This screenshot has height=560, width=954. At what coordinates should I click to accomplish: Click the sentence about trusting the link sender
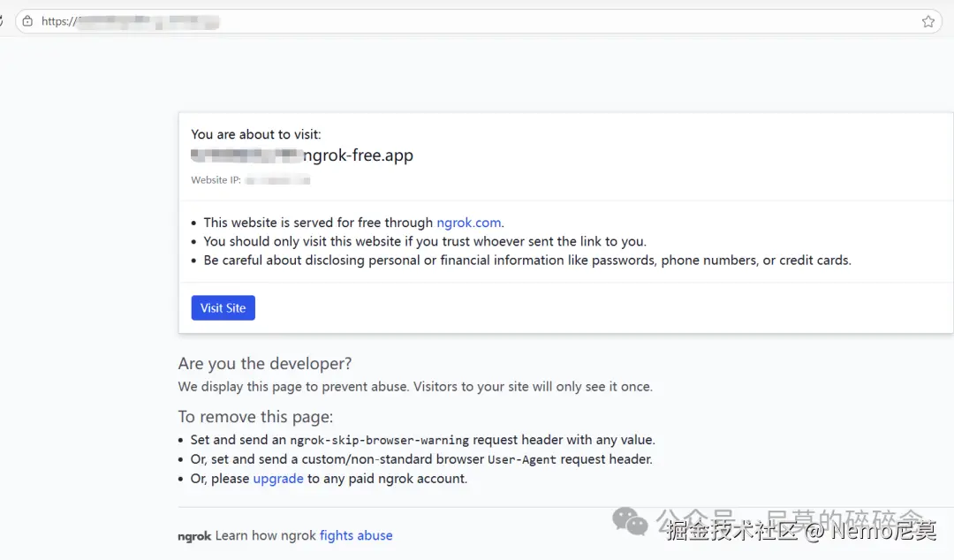tap(425, 242)
